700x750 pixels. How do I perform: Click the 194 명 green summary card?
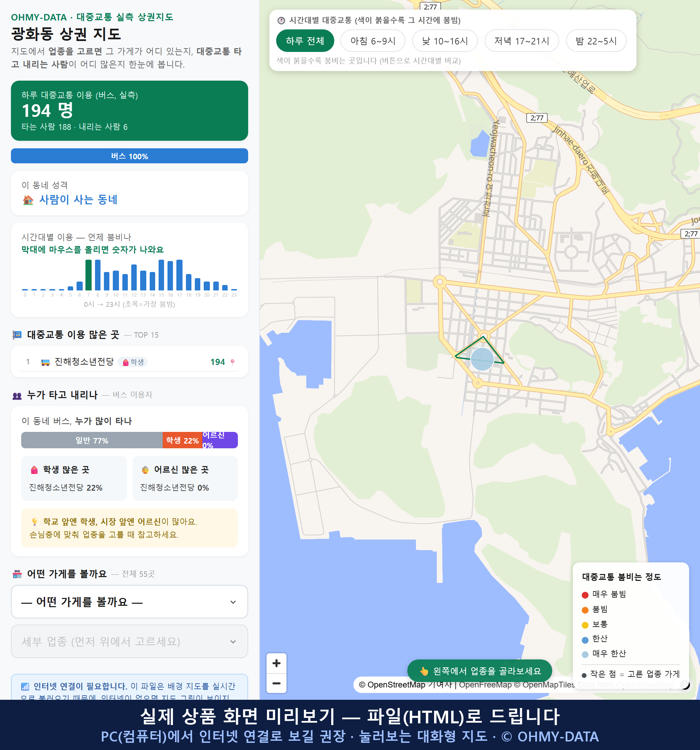130,111
